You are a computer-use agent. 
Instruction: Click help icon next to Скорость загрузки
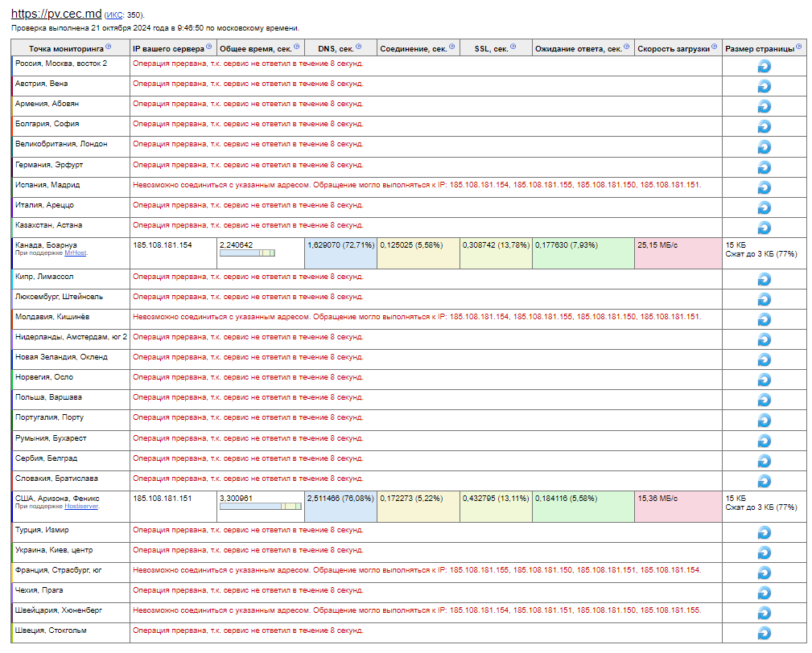[x=714, y=47]
